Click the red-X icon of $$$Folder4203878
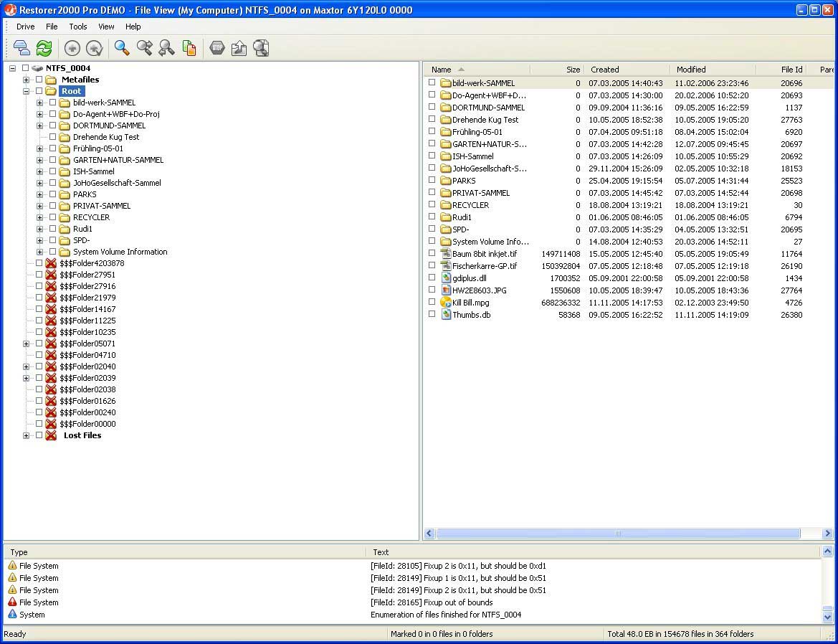This screenshot has width=838, height=644. pos(51,263)
